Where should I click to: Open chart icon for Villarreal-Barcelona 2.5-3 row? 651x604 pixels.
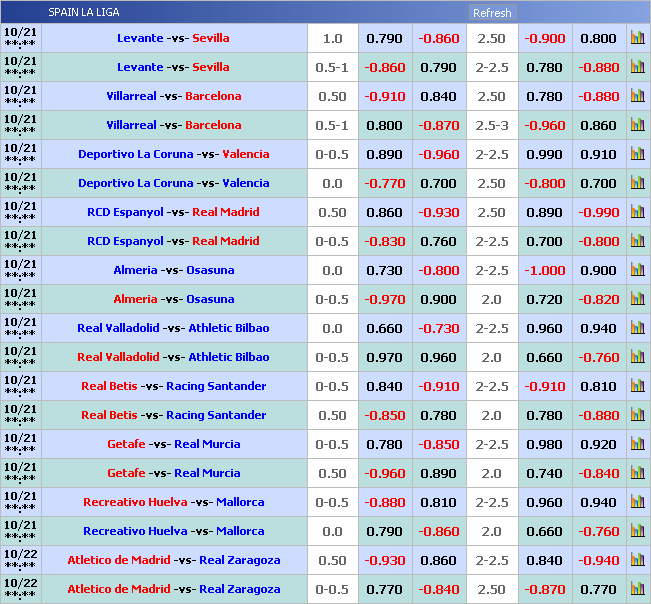tap(637, 125)
